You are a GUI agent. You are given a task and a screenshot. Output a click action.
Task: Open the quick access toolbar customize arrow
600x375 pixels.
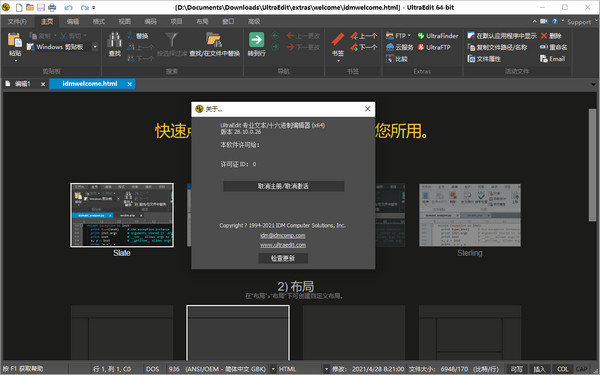[94, 8]
